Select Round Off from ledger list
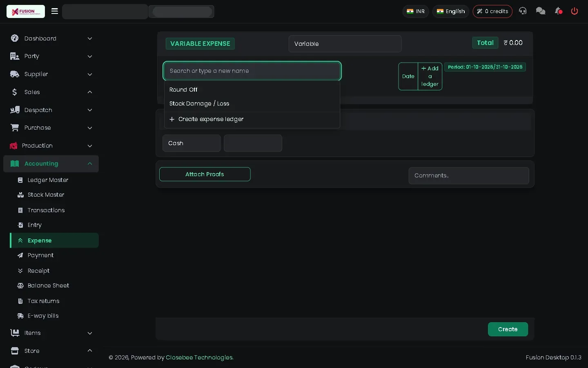Image resolution: width=588 pixels, height=368 pixels. click(x=252, y=90)
